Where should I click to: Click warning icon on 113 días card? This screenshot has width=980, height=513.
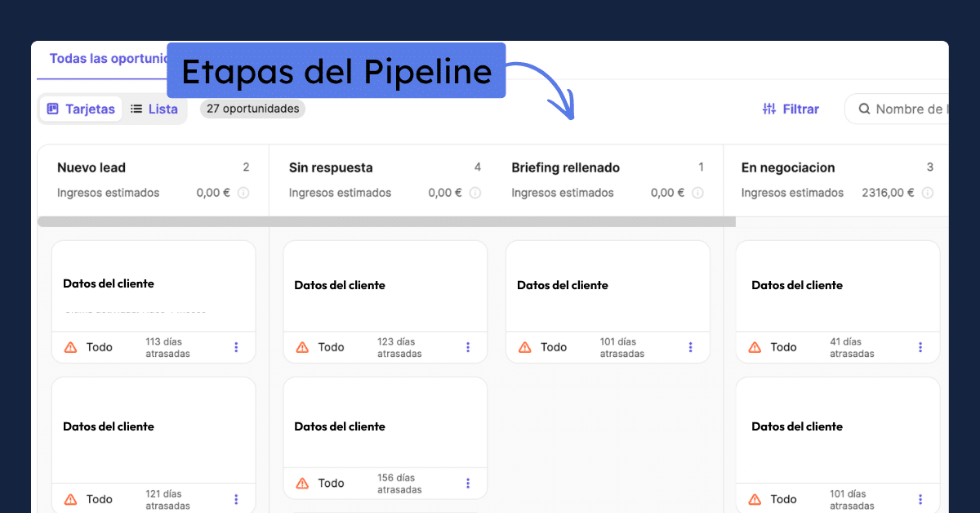tap(70, 347)
